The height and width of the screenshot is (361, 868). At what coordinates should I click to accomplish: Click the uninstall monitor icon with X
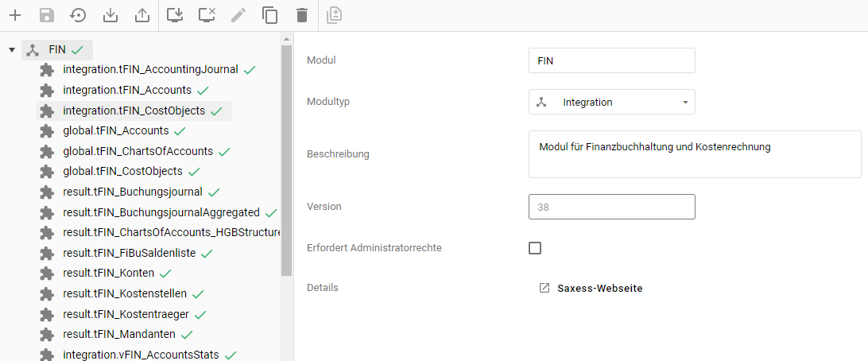(x=207, y=15)
